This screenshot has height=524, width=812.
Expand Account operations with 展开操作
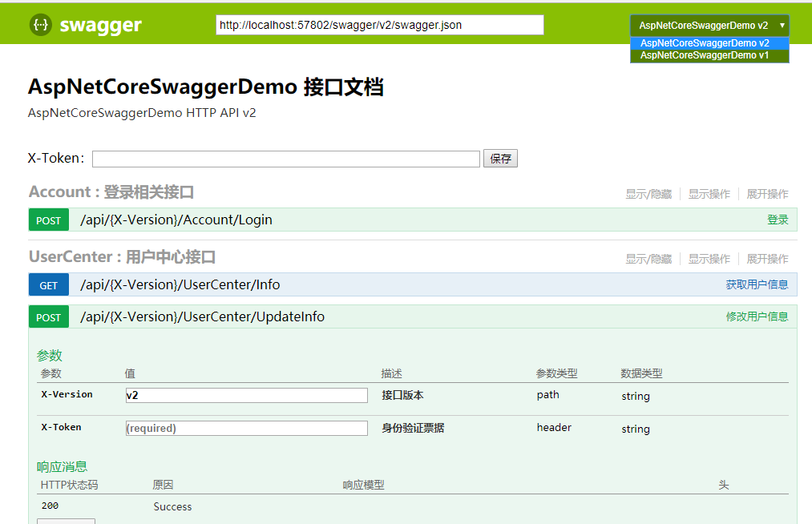tap(767, 194)
